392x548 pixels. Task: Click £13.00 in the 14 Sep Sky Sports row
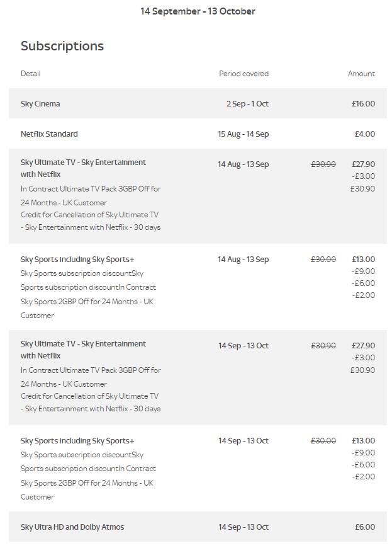(363, 441)
